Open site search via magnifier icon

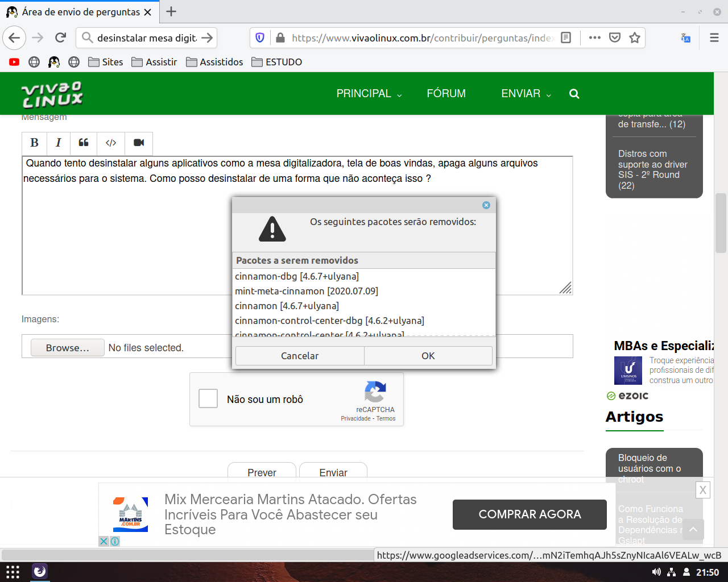click(574, 94)
